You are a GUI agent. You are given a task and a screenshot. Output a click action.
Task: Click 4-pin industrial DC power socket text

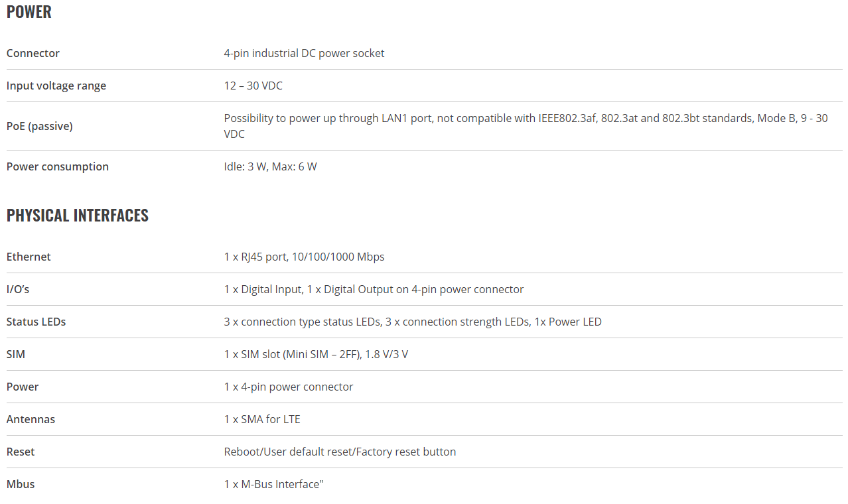(x=304, y=53)
